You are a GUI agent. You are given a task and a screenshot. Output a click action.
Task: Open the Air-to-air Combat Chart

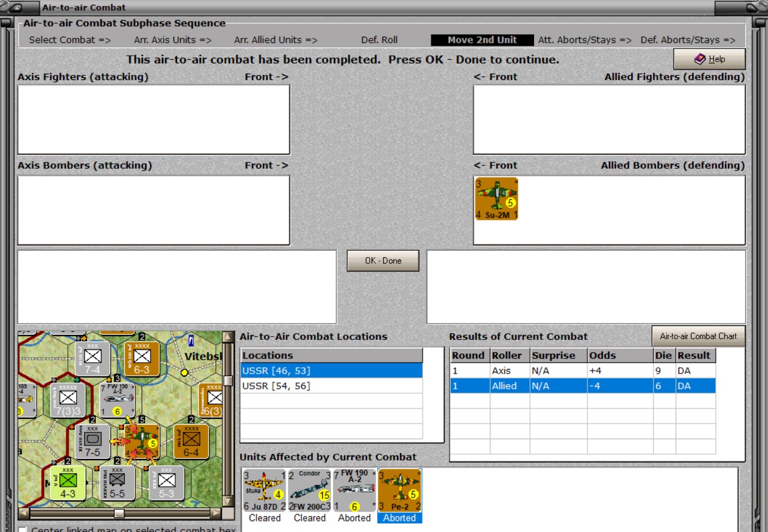[x=698, y=336]
